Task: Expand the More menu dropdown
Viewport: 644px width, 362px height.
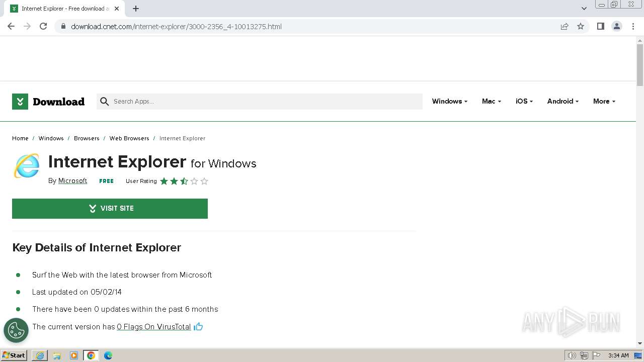Action: click(x=604, y=101)
